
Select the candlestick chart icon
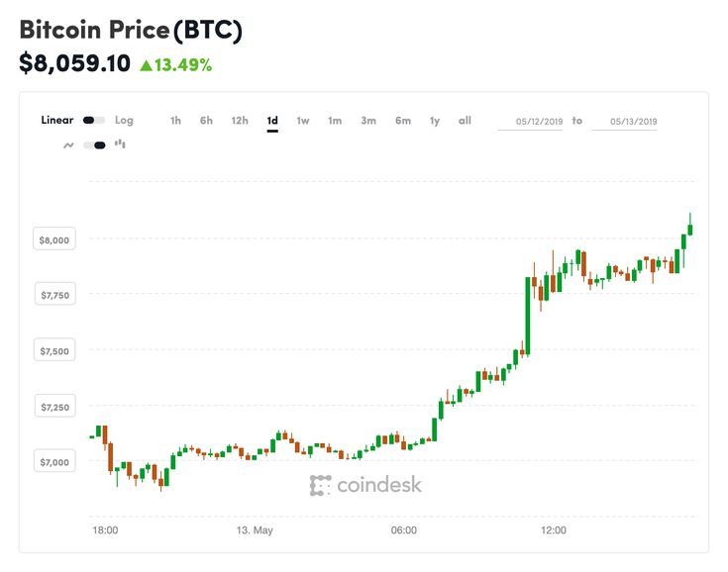coord(120,143)
